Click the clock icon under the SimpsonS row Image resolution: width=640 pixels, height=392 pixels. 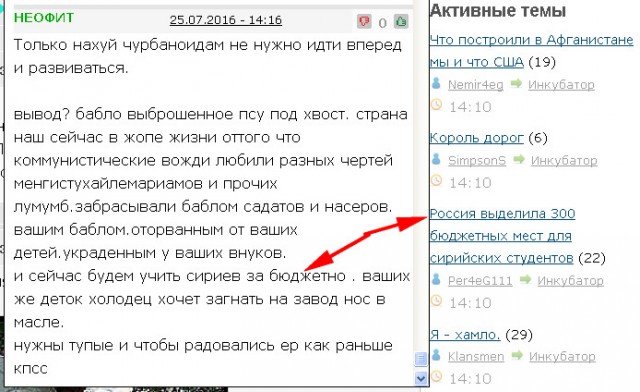pos(436,180)
